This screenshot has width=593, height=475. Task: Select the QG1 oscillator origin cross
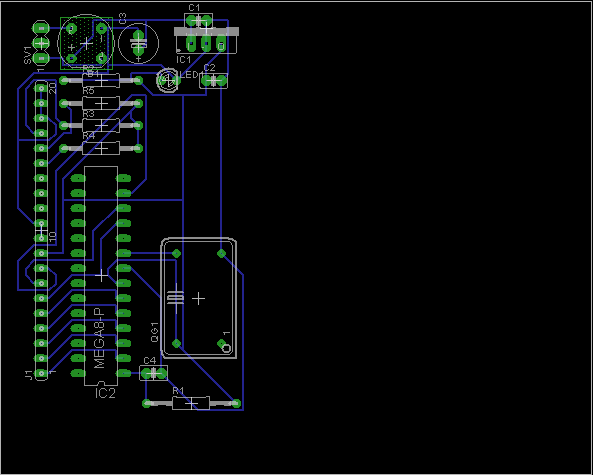click(x=199, y=298)
